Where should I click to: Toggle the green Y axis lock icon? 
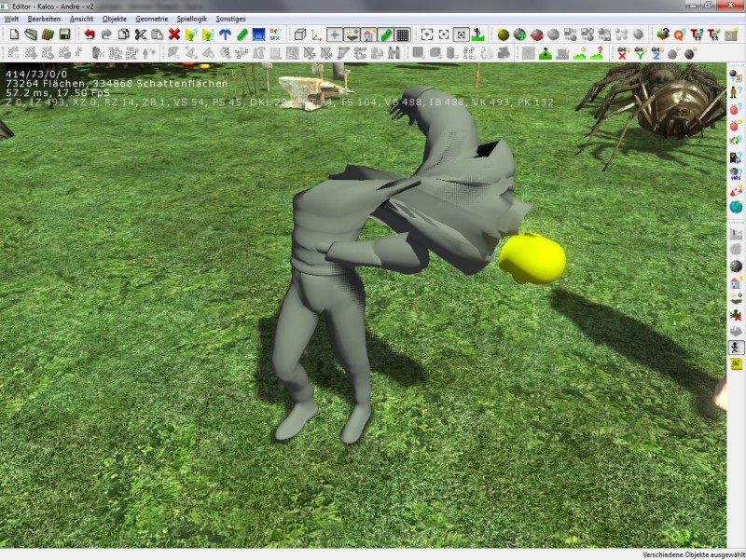pyautogui.click(x=641, y=53)
